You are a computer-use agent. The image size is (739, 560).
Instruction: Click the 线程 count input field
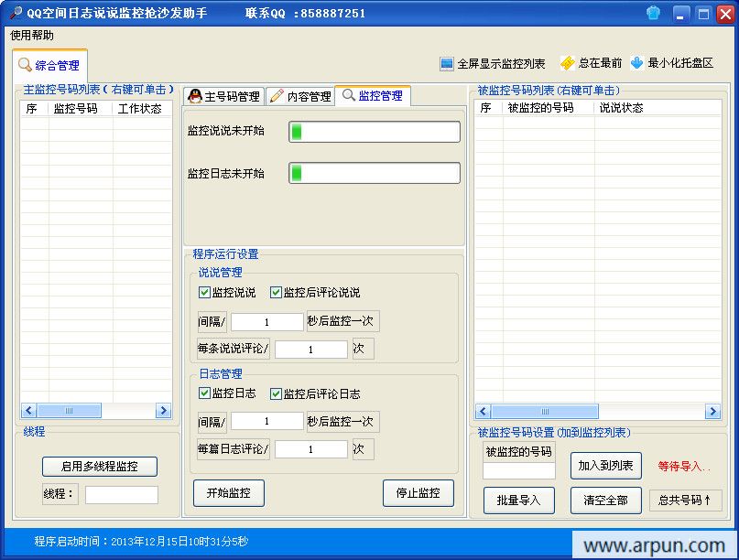(x=122, y=494)
